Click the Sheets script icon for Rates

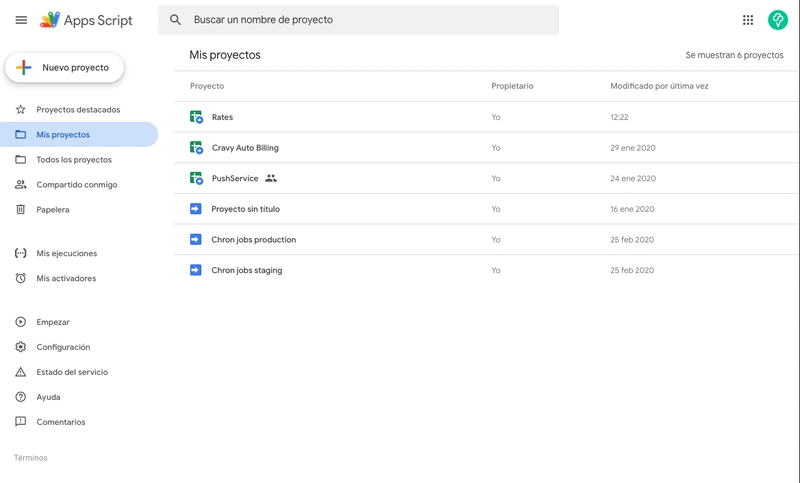[196, 117]
